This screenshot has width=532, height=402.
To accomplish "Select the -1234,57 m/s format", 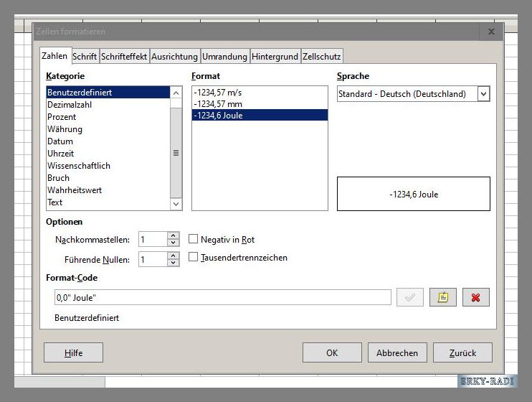I will pos(260,93).
